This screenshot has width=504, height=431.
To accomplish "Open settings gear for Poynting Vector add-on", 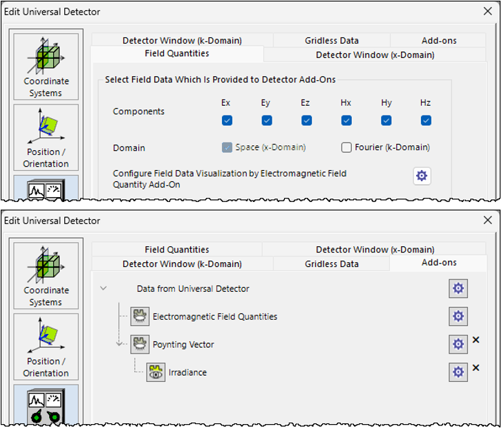I will [458, 345].
